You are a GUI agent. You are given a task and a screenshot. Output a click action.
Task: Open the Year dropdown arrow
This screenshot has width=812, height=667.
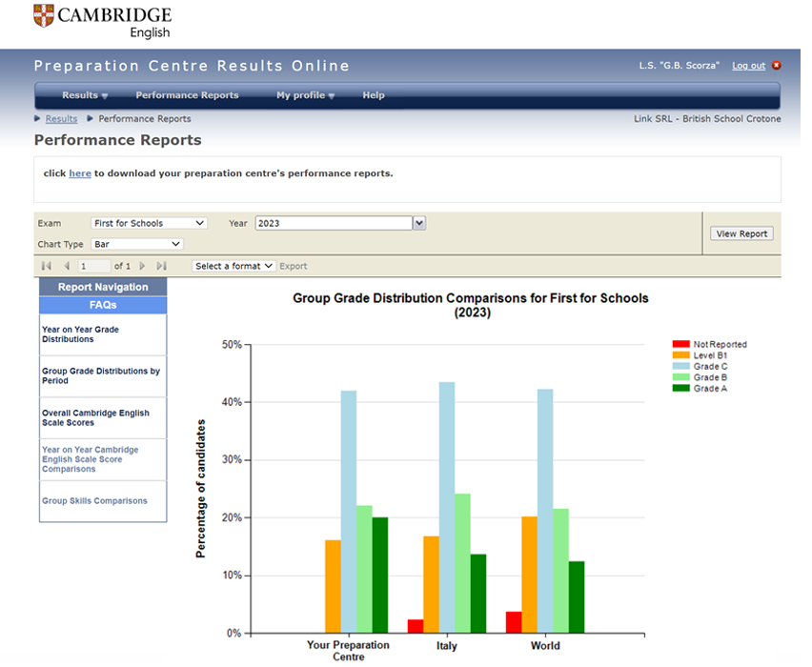[x=419, y=223]
